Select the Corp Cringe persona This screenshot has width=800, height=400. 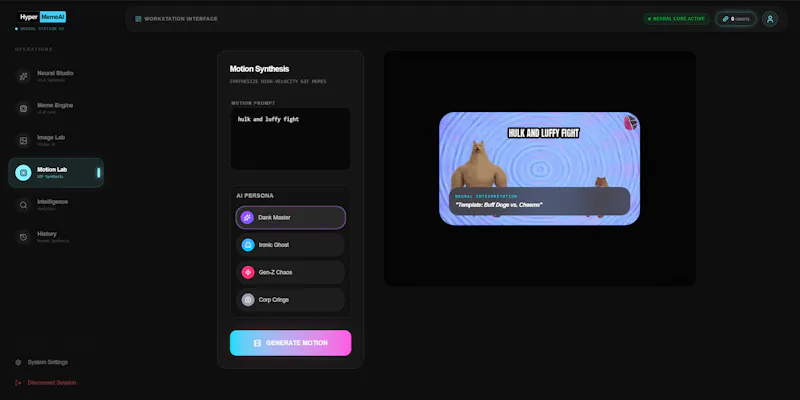[290, 300]
